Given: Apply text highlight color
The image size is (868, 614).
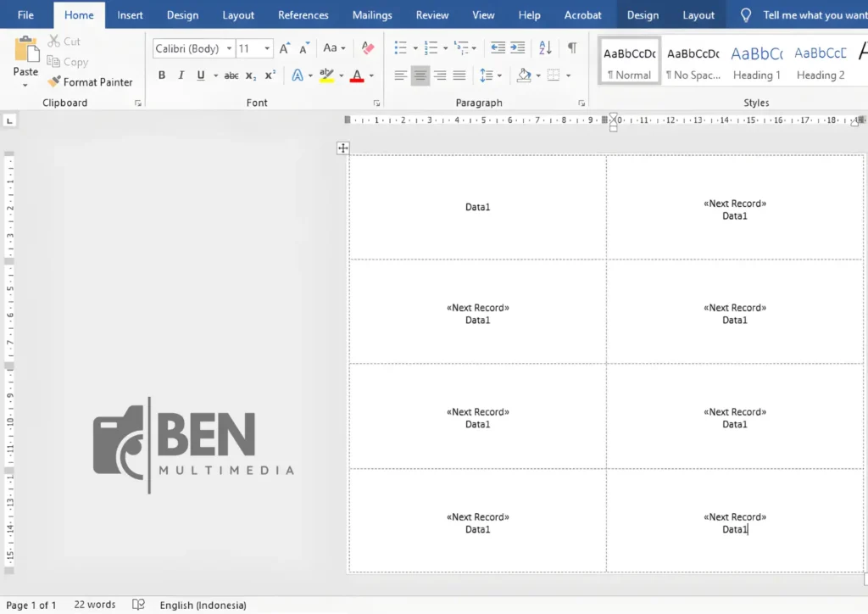Looking at the screenshot, I should [x=327, y=75].
